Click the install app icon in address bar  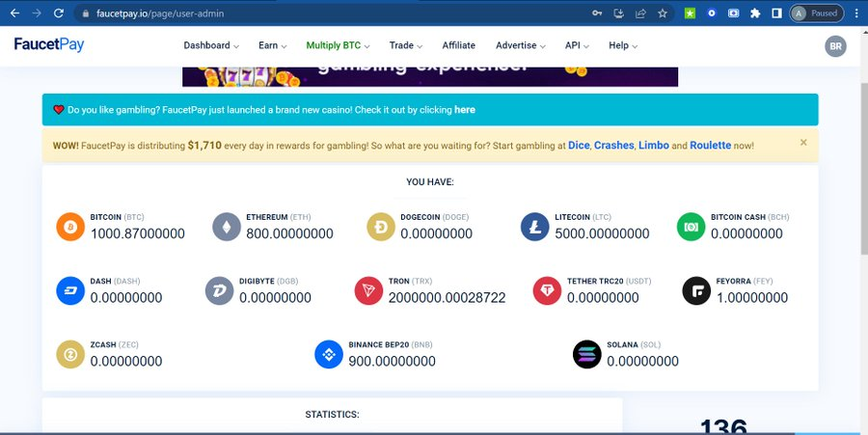619,14
